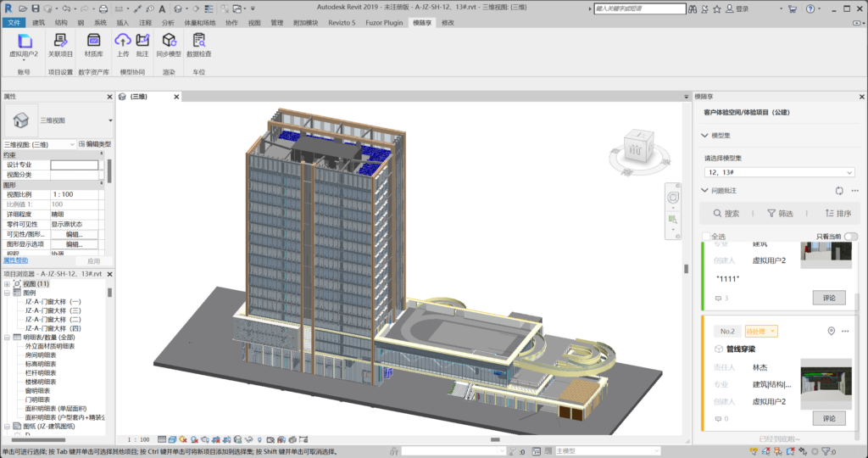The width and height of the screenshot is (868, 458).
Task: Toggle the 只看当前 switch
Action: [850, 237]
